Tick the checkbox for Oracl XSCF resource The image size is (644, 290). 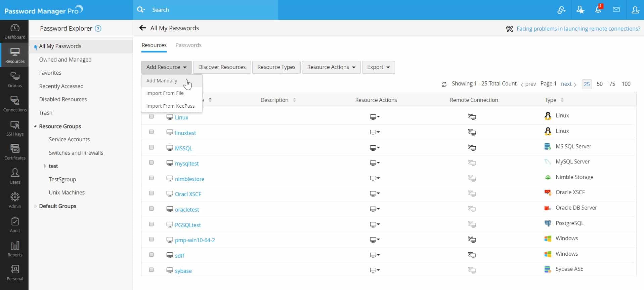coord(152,193)
